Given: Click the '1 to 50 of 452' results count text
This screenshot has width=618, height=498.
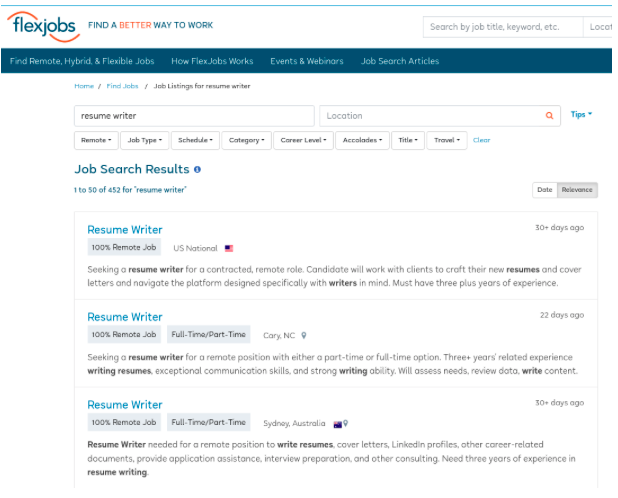Looking at the screenshot, I should (x=130, y=190).
